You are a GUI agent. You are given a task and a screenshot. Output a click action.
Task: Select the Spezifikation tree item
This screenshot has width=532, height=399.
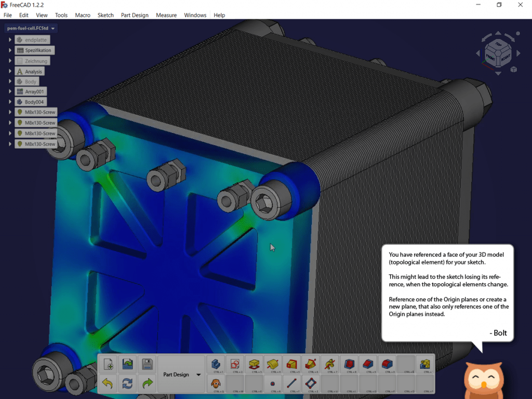coord(34,50)
